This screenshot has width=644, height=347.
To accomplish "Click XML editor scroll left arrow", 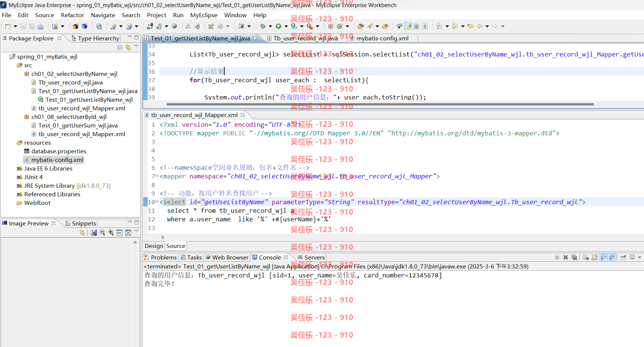I will coord(162,237).
